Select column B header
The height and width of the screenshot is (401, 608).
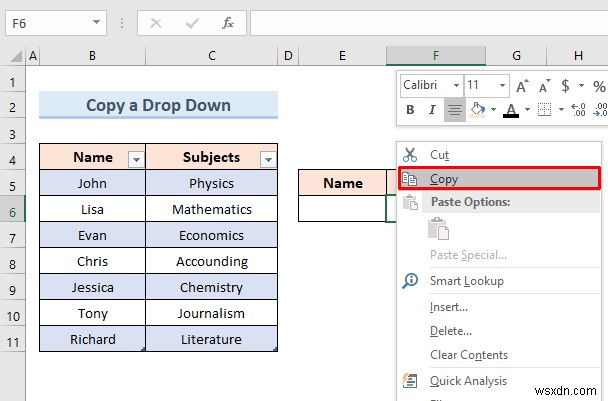[92, 56]
